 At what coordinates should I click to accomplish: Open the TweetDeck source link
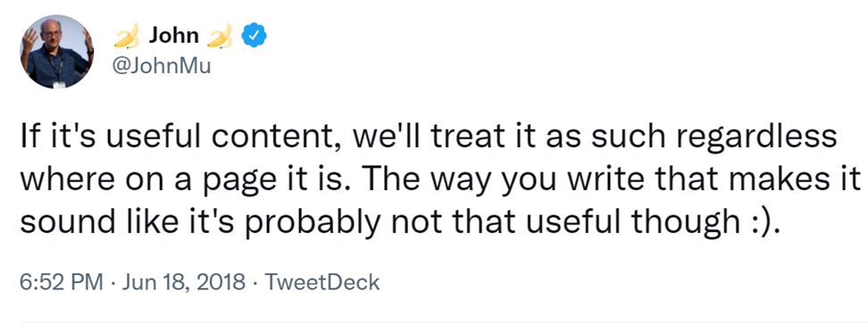322,282
